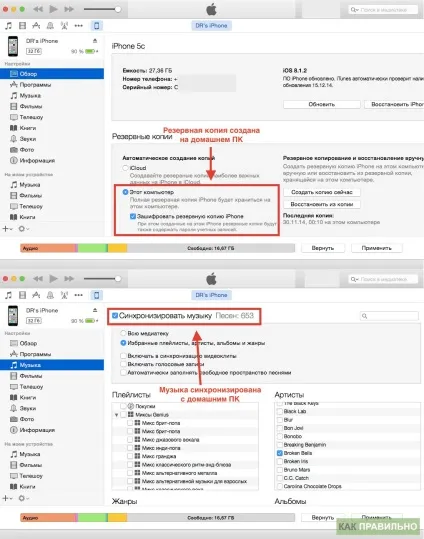Toggle Включать в синхронизацию видеоклипы checkbox
The image size is (424, 539).
point(123,356)
